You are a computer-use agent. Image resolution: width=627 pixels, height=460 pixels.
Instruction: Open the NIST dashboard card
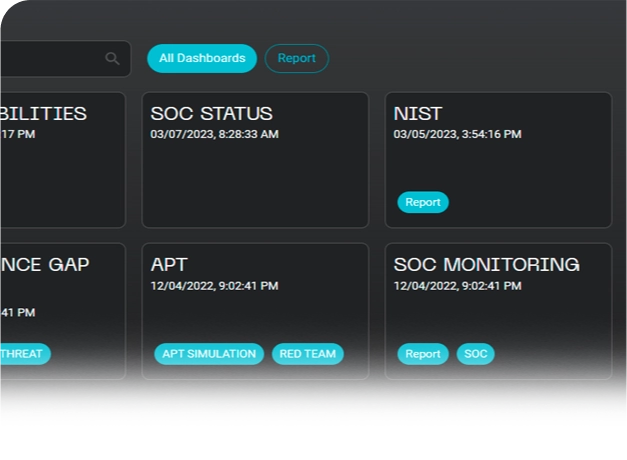(498, 160)
